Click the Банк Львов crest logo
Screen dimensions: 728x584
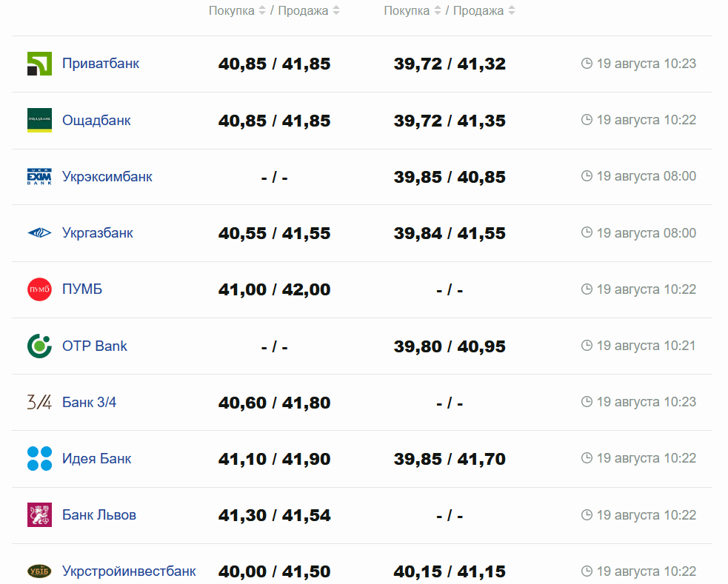click(39, 515)
